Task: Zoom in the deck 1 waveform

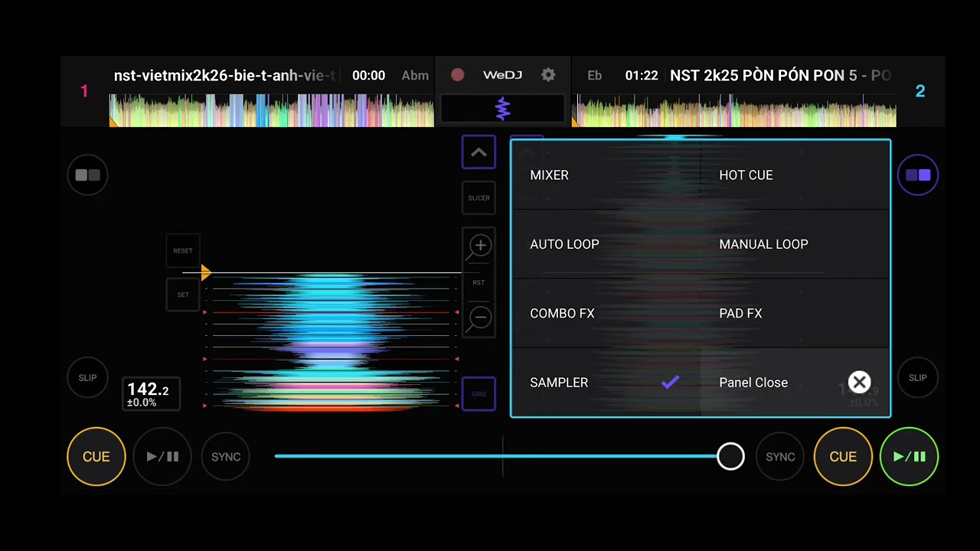Action: click(480, 246)
